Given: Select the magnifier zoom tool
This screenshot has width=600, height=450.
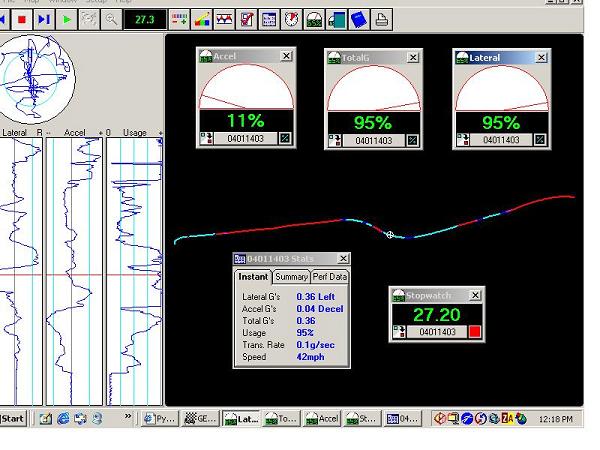Looking at the screenshot, I should click(x=112, y=19).
